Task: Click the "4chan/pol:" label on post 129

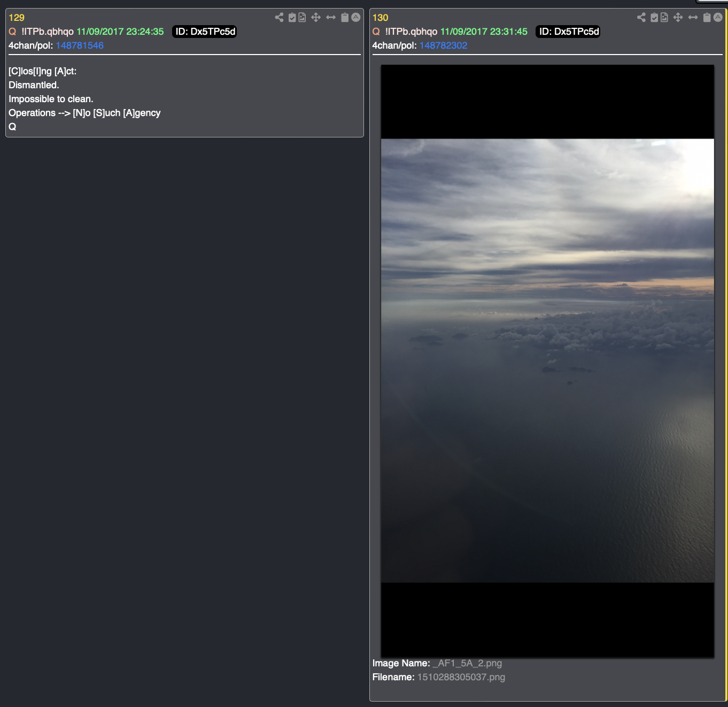Action: pyautogui.click(x=30, y=45)
